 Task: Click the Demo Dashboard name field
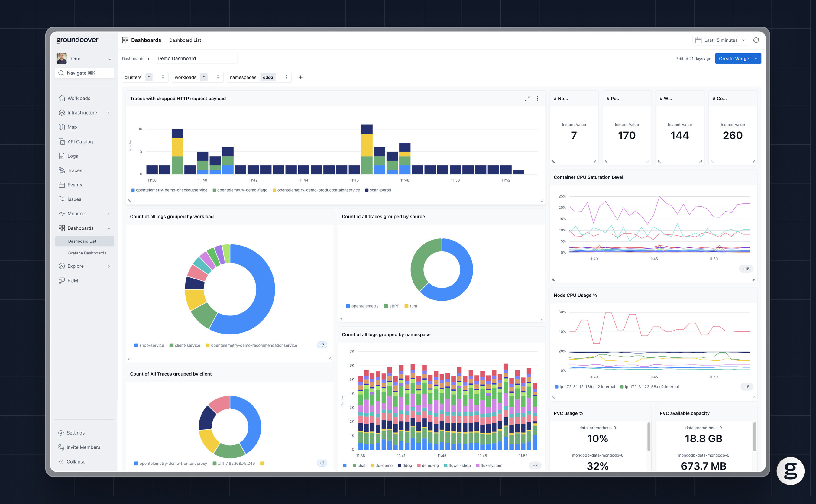195,59
